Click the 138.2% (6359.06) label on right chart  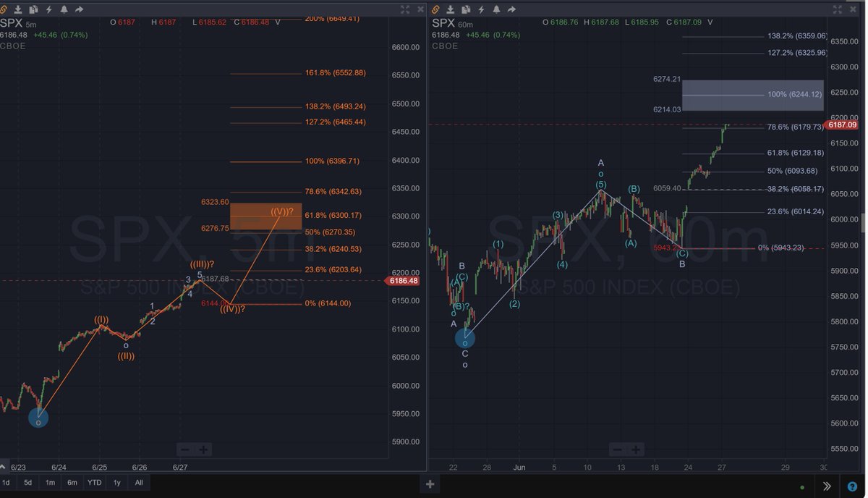(x=797, y=35)
